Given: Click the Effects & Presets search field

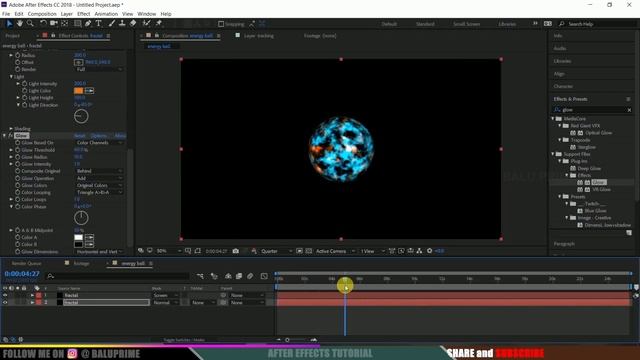Looking at the screenshot, I should tap(592, 110).
